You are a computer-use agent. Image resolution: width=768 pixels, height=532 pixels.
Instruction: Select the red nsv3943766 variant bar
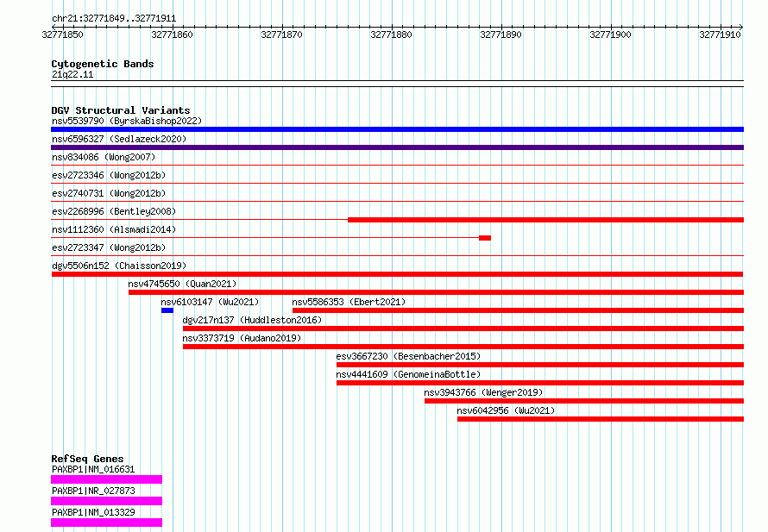point(584,401)
